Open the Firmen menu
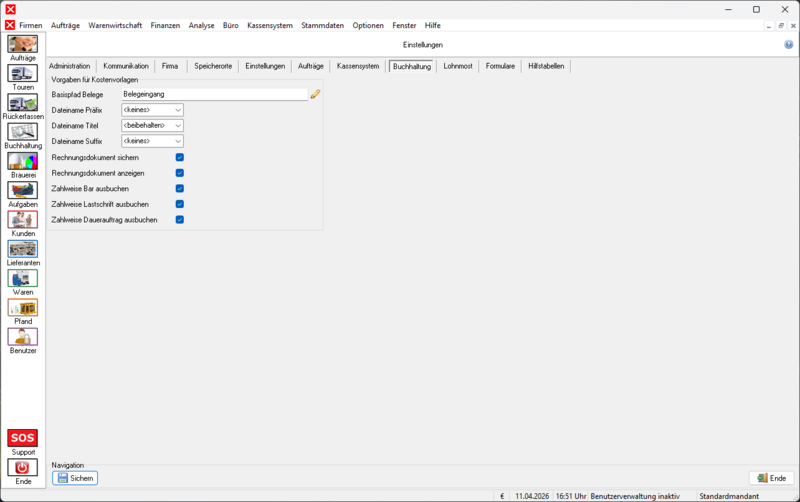This screenshot has width=800, height=502. (x=31, y=25)
